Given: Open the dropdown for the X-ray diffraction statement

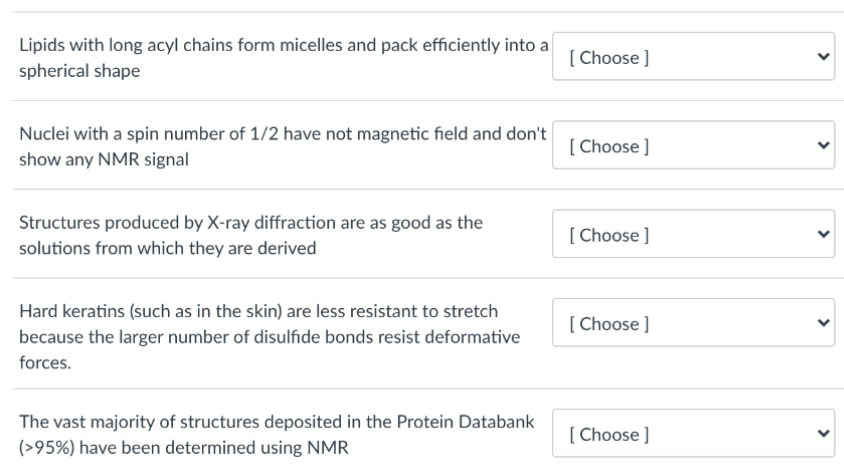Looking at the screenshot, I should pos(693,235).
